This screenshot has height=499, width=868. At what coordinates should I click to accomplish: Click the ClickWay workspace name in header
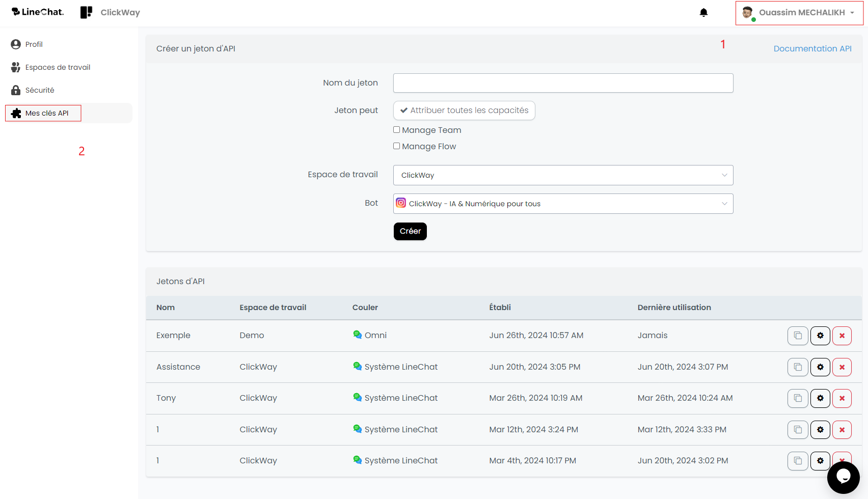tap(120, 12)
